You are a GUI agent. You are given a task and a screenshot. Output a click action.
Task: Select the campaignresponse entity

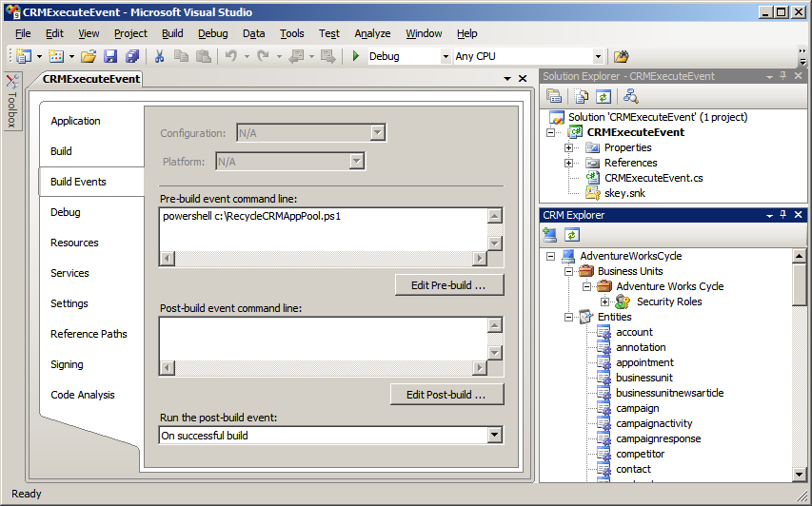pos(658,438)
